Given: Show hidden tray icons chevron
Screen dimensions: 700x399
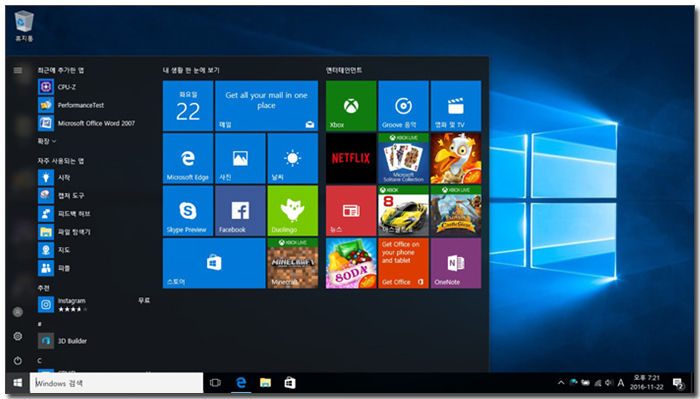Looking at the screenshot, I should pyautogui.click(x=561, y=383).
